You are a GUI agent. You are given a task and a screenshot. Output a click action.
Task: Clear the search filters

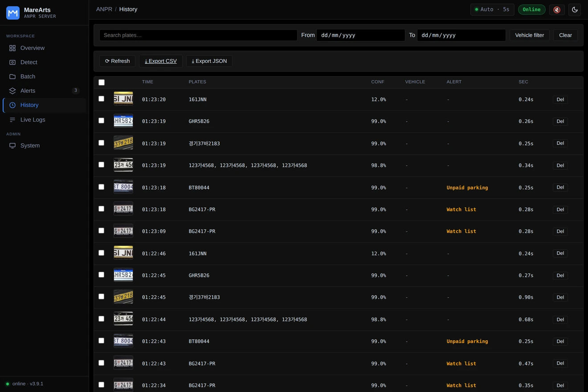565,35
